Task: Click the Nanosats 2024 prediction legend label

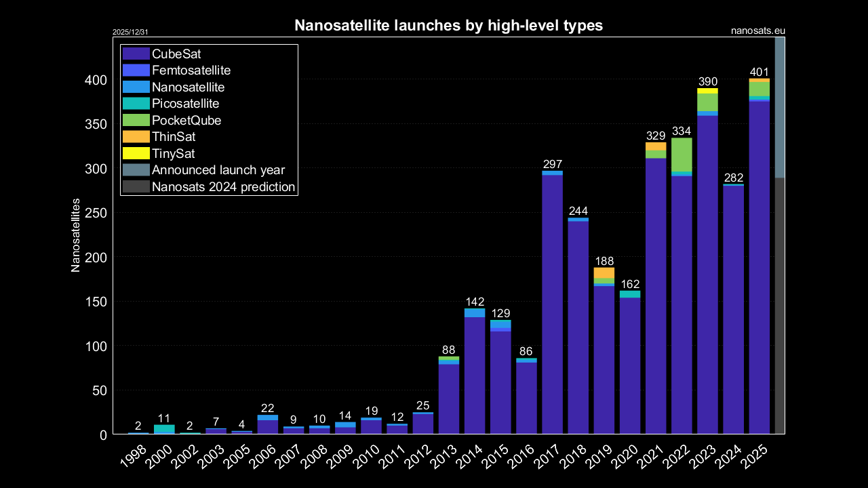Action: tap(223, 187)
